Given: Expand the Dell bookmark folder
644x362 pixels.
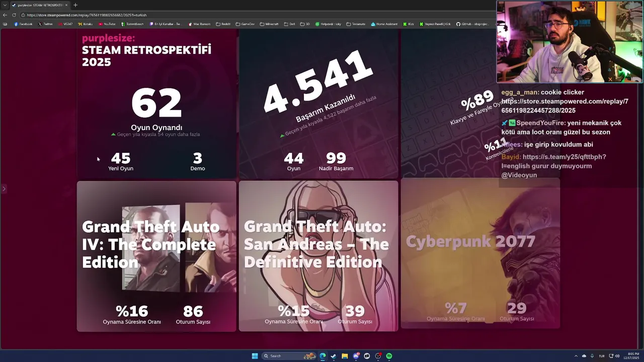Looking at the screenshot, I should pyautogui.click(x=289, y=24).
